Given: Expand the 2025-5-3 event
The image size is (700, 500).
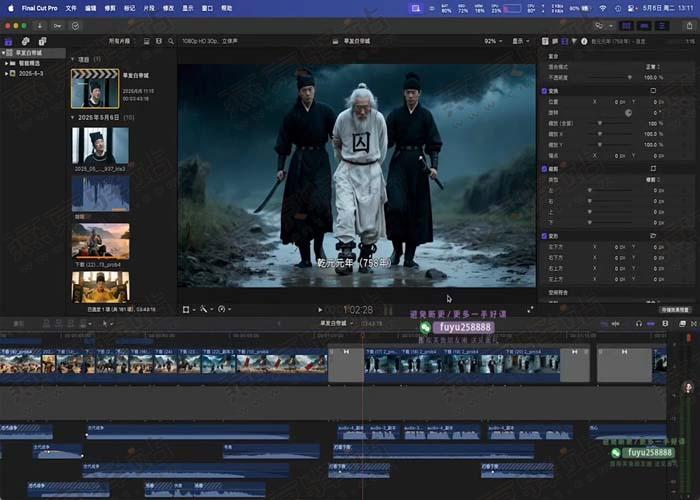Looking at the screenshot, I should tap(7, 74).
